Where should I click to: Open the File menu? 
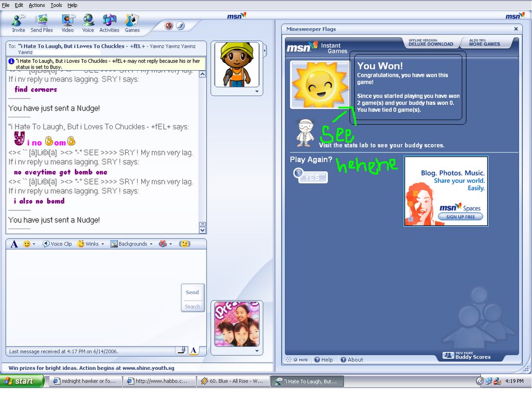[x=6, y=5]
